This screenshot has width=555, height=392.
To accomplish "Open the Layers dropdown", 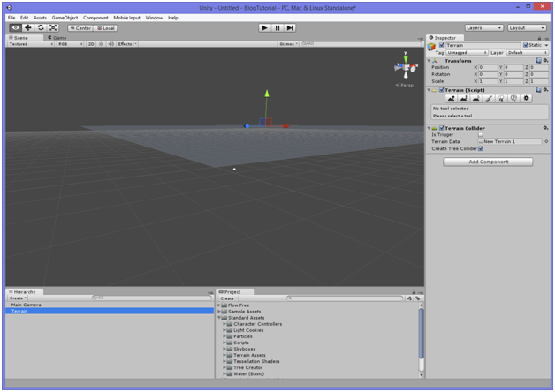I will [483, 28].
